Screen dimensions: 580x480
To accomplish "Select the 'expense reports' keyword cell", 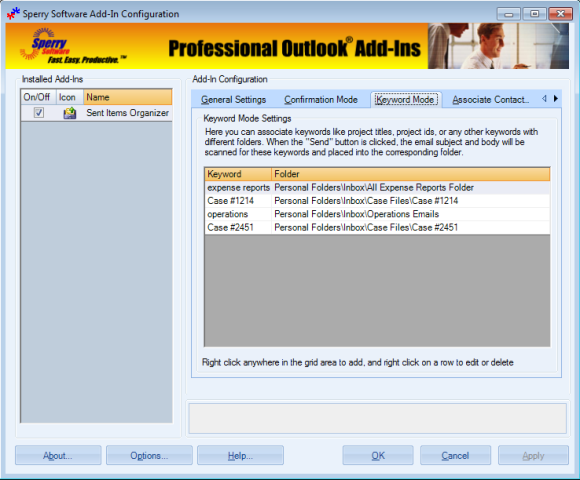I will coord(238,187).
